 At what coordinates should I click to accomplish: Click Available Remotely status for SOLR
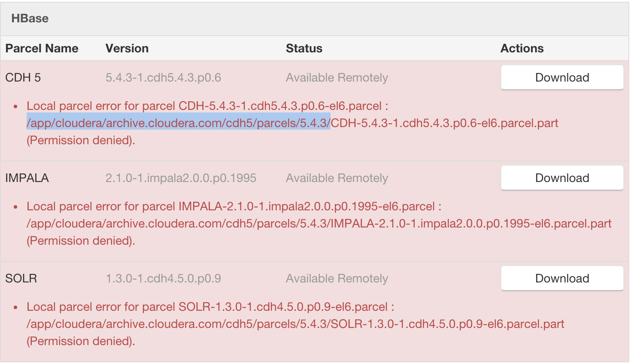point(337,278)
